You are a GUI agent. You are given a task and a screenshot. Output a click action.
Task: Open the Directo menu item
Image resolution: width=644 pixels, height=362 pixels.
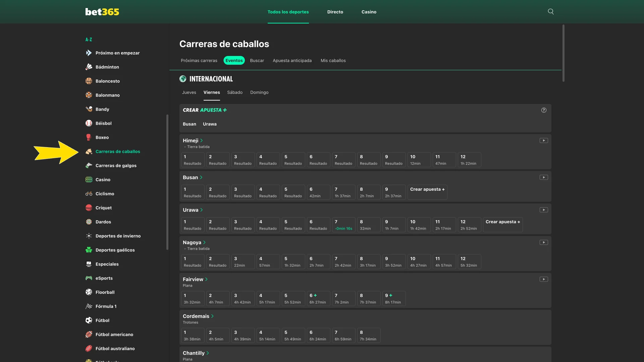click(x=335, y=12)
